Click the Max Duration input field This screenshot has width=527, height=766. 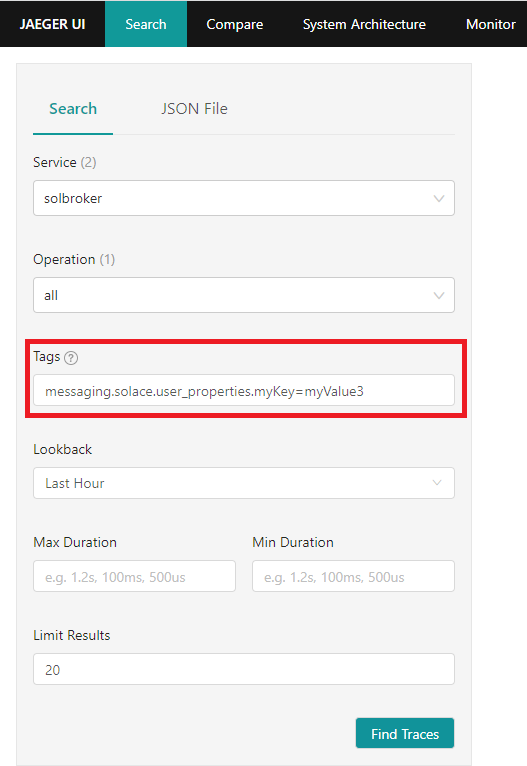[134, 576]
